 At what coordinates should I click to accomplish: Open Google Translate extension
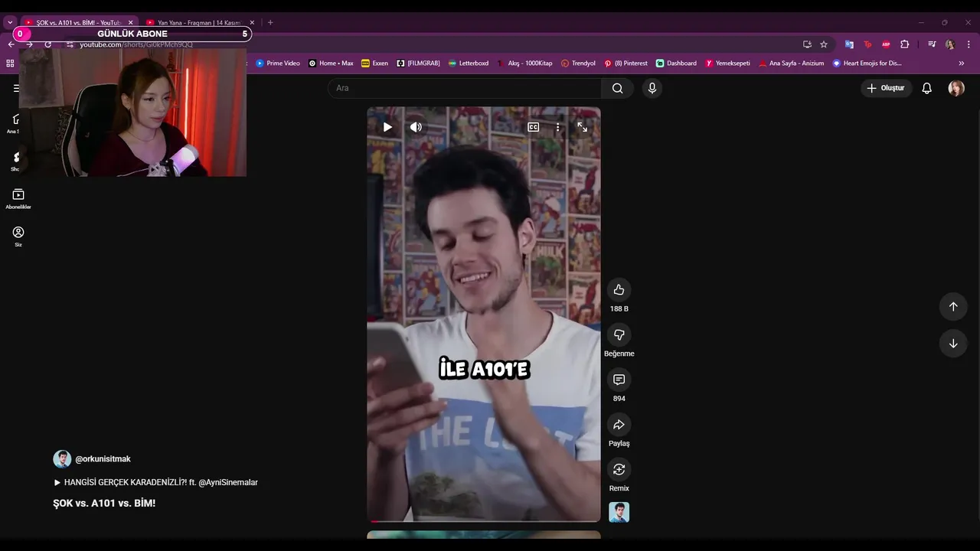[x=849, y=44]
